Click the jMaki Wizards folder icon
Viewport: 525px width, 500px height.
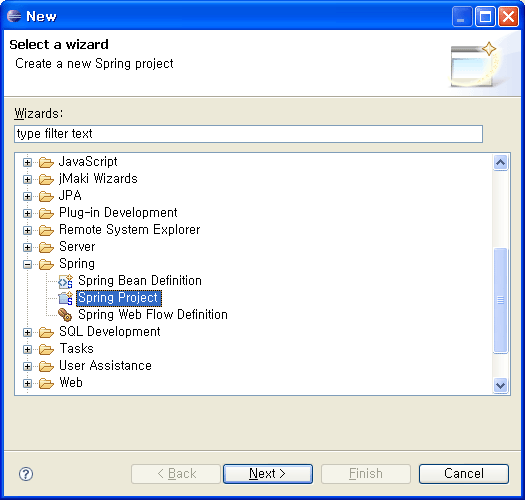46,180
